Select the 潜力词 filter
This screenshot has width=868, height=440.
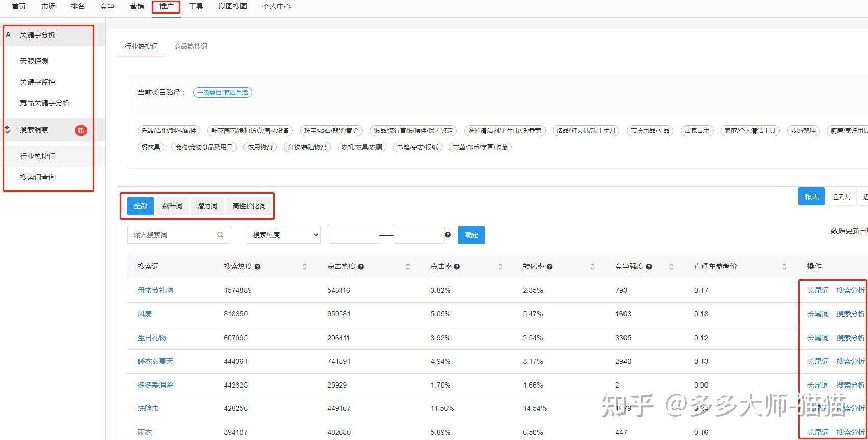click(207, 206)
